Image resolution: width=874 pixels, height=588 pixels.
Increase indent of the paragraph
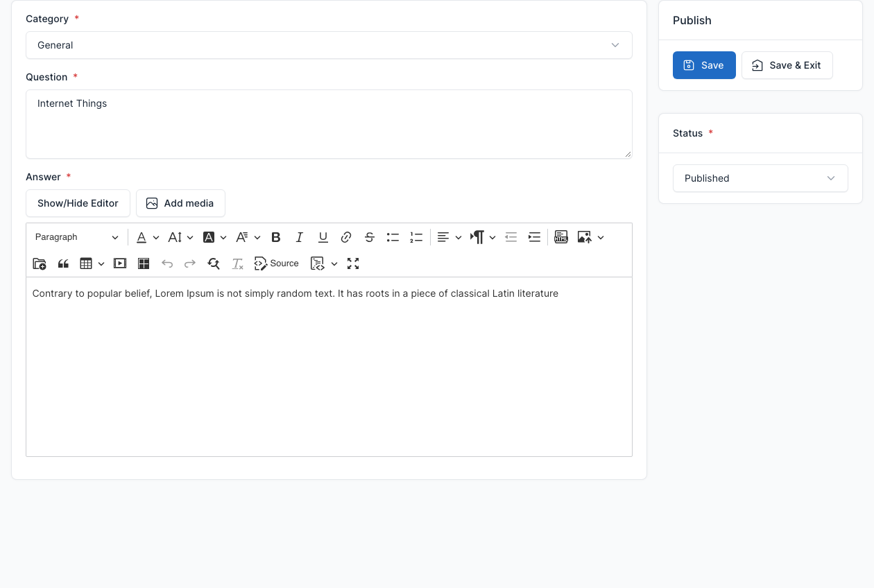[534, 237]
